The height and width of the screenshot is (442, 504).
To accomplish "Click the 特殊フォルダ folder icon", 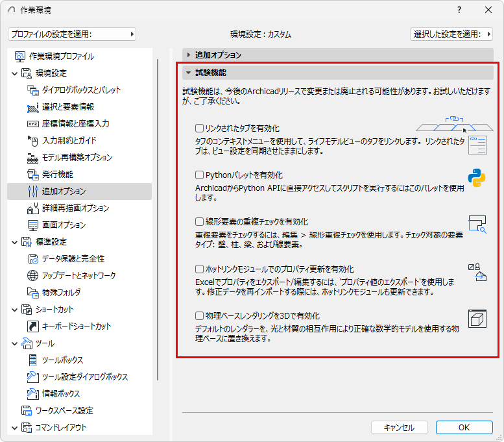I will click(x=33, y=293).
